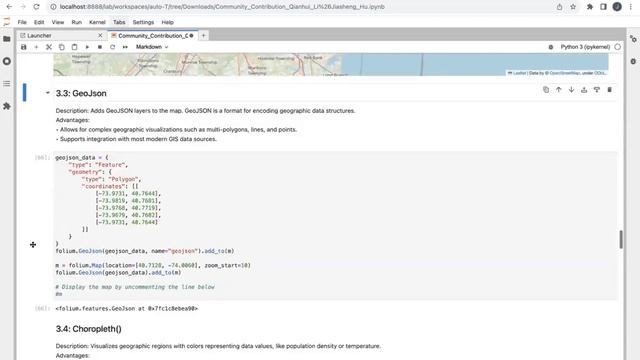Restart the kernel
This screenshot has width=640, height=360.
click(112, 47)
